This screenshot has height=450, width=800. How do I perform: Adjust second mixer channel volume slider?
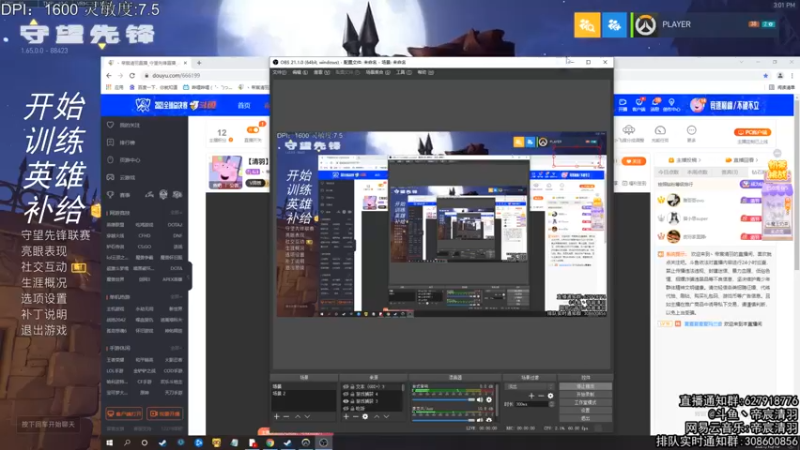(443, 420)
